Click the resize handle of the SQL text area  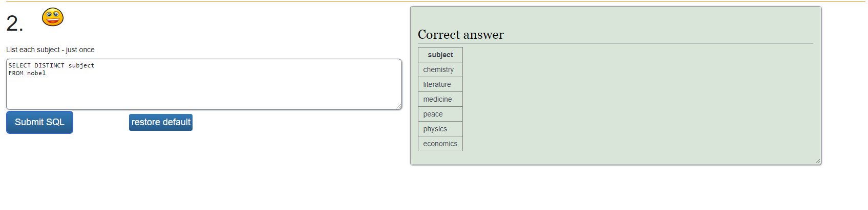click(x=398, y=106)
